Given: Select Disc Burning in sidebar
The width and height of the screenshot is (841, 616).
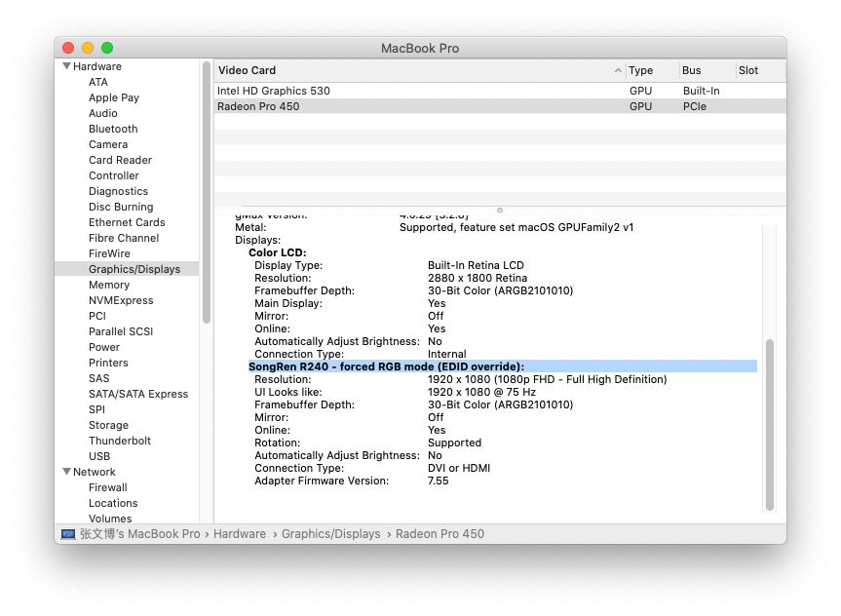Looking at the screenshot, I should point(121,207).
